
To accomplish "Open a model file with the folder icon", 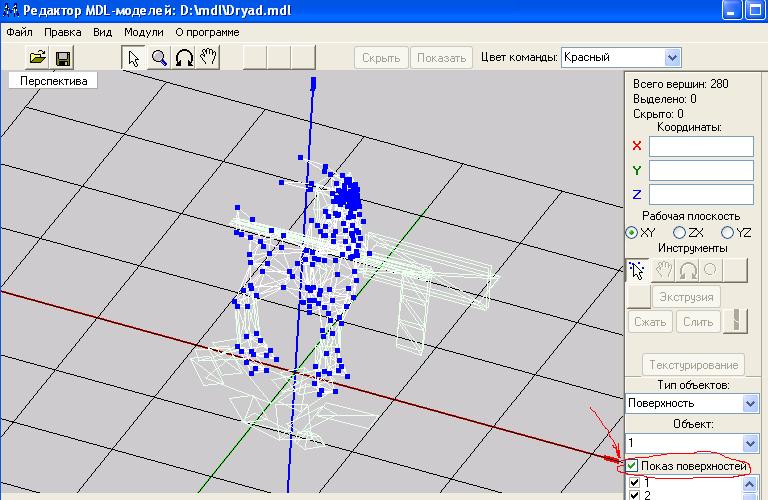I will pos(38,58).
